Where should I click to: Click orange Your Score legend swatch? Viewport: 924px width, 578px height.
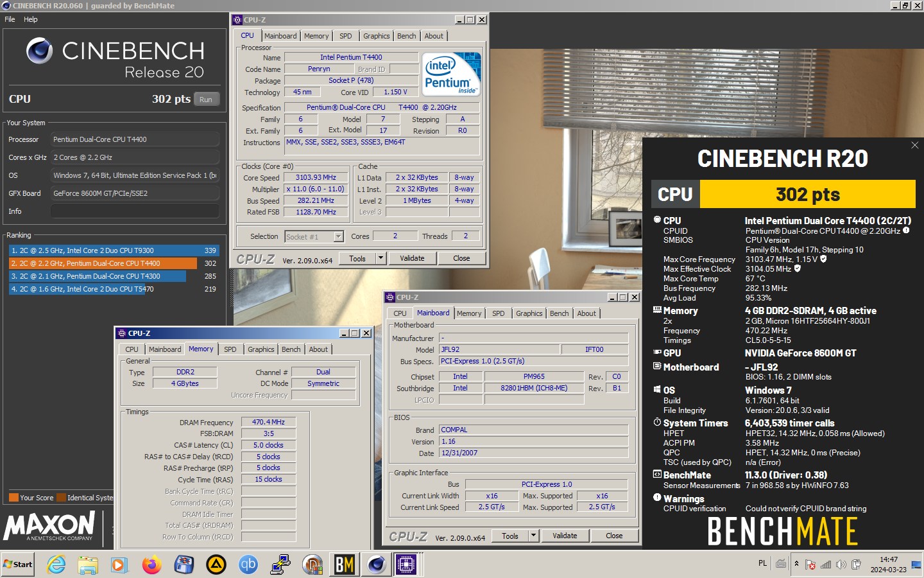13,498
